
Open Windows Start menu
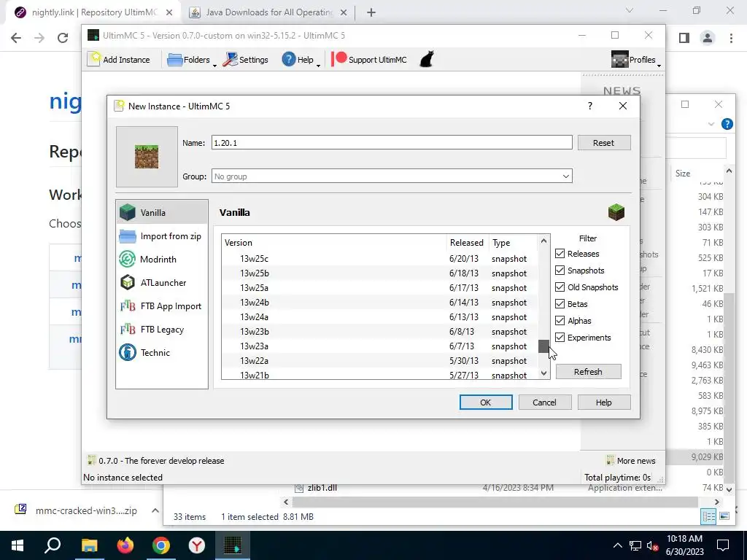point(18,545)
